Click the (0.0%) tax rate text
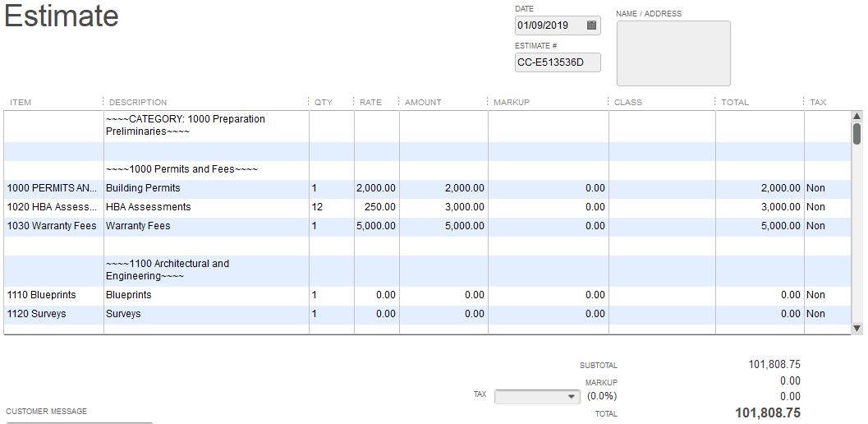This screenshot has height=424, width=868. click(x=602, y=397)
